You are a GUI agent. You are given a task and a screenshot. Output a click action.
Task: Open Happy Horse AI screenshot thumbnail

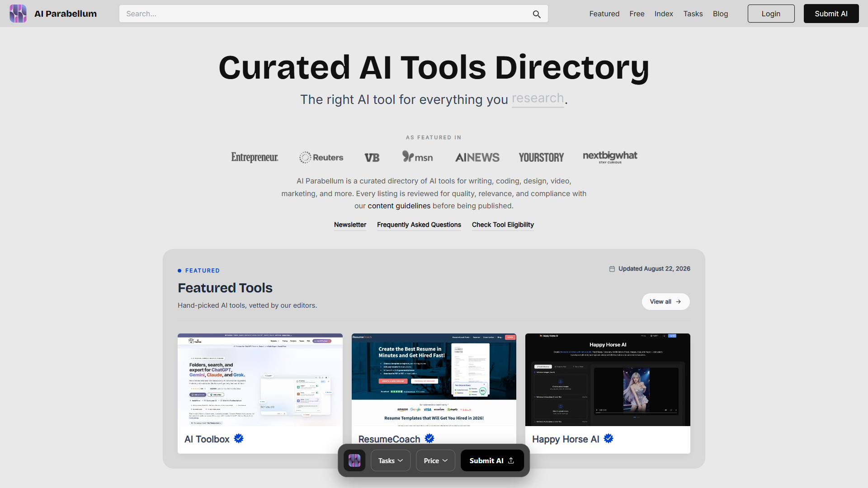pyautogui.click(x=608, y=380)
